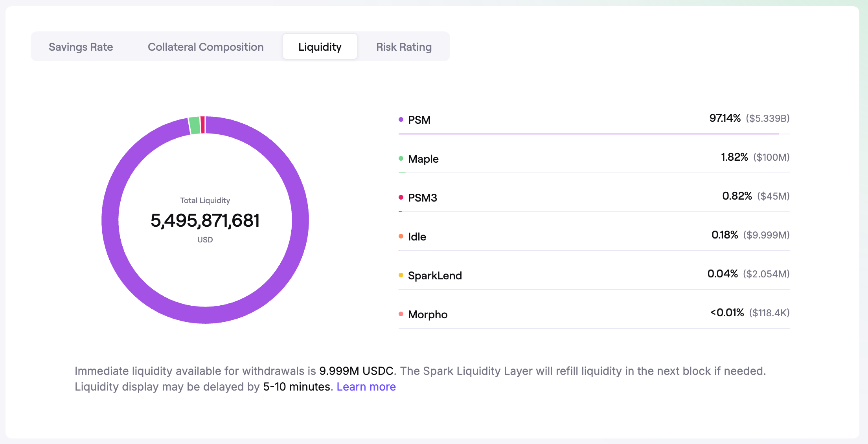Viewport: 868px width, 444px height.
Task: Click the red PSM3 donut segment
Action: [203, 125]
